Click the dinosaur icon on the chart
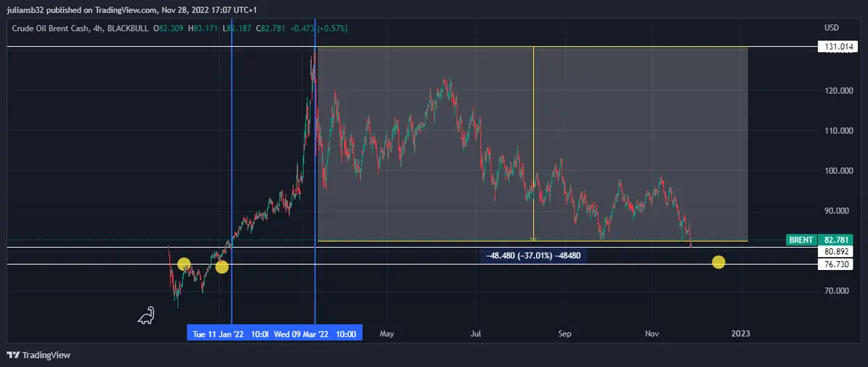This screenshot has height=367, width=868. (146, 315)
